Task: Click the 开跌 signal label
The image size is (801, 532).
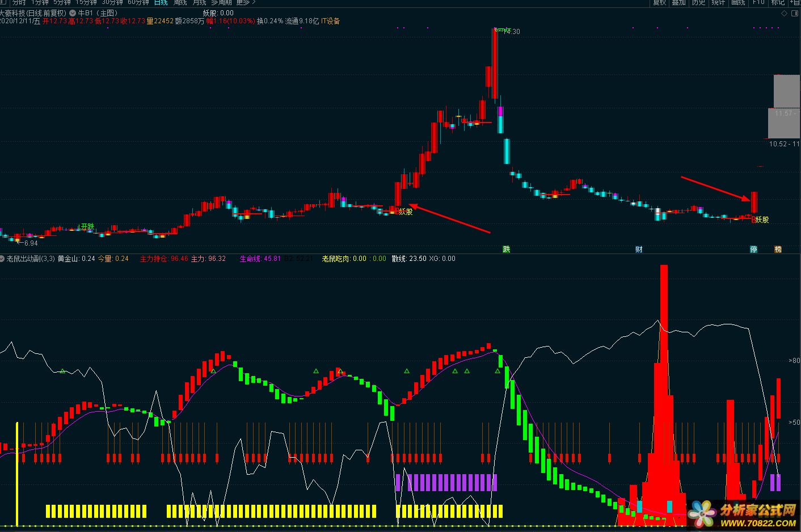Action: pyautogui.click(x=87, y=226)
